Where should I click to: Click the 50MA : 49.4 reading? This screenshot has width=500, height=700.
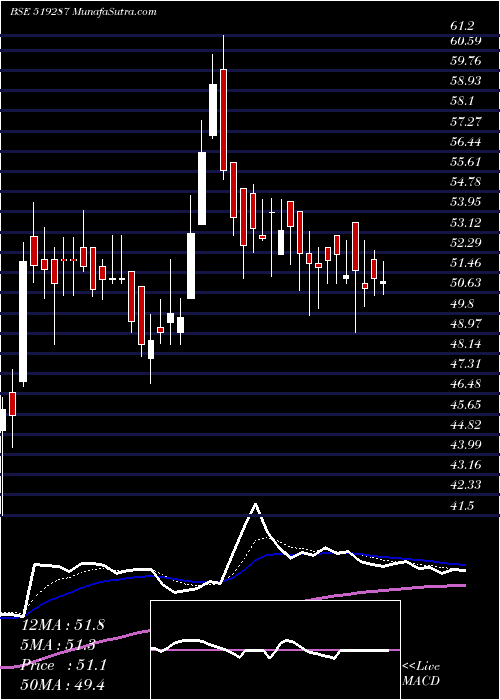[63, 685]
